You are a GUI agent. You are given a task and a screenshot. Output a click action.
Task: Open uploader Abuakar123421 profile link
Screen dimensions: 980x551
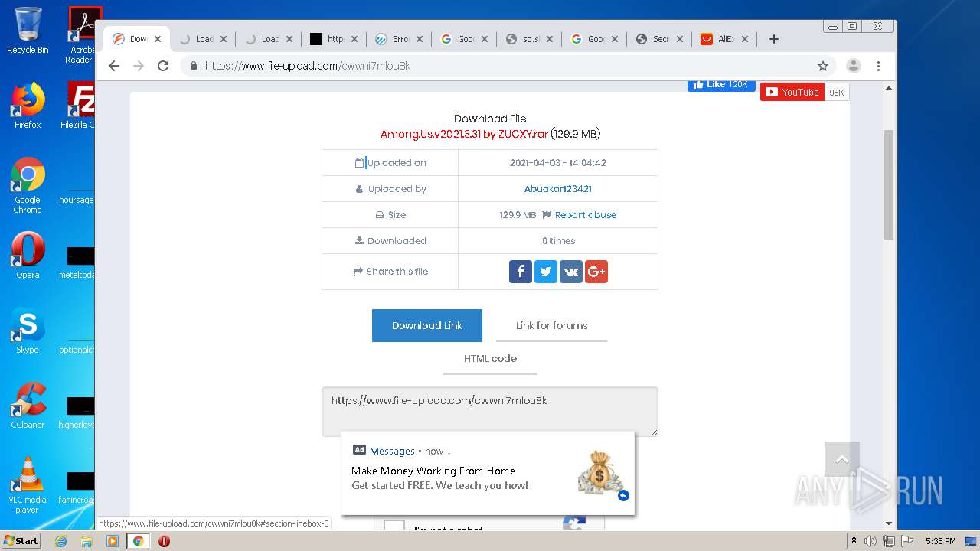tap(558, 189)
